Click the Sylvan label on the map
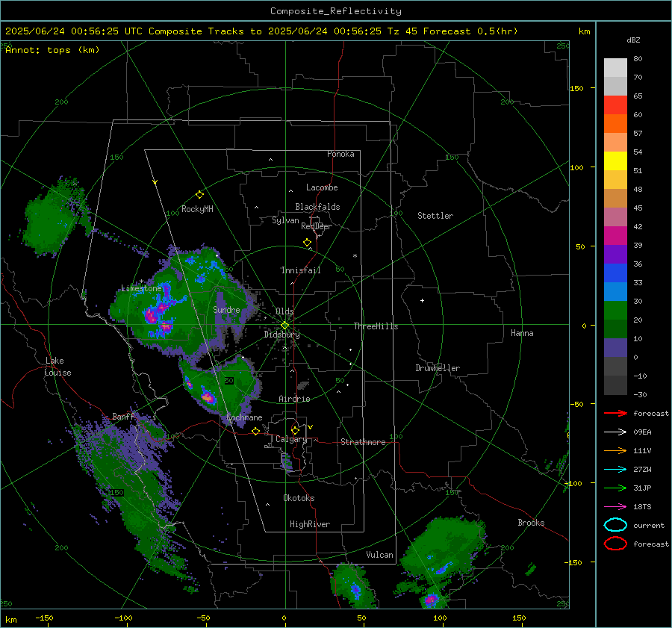Viewport: 672px width, 628px height. pos(285,220)
